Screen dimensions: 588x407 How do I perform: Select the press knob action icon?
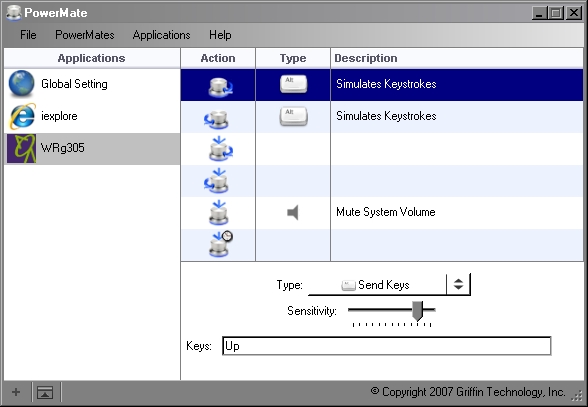(x=219, y=213)
